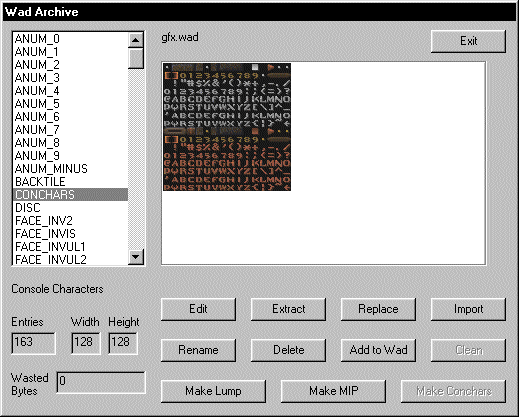The width and height of the screenshot is (519, 417).
Task: Click the lump list scrollbar thumb
Action: pos(136,58)
